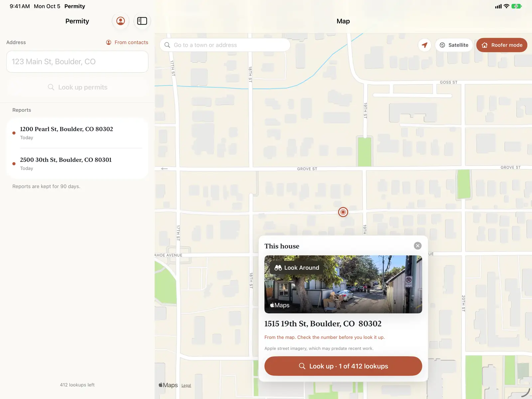Viewport: 532px width, 399px height.
Task: Click Look up 1 of 412 lookups
Action: pyautogui.click(x=343, y=366)
